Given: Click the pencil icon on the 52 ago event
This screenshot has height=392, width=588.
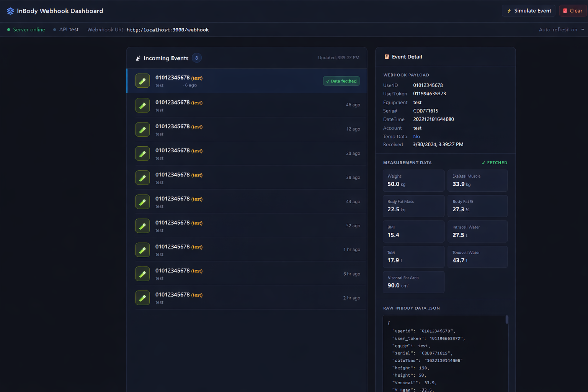Looking at the screenshot, I should click(142, 226).
